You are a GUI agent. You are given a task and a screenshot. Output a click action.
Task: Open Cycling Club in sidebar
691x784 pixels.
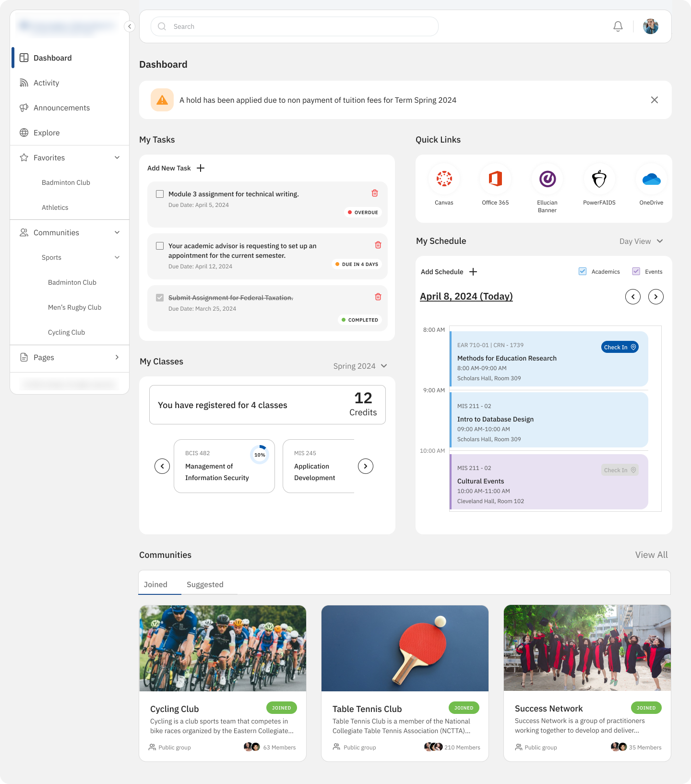pyautogui.click(x=66, y=332)
